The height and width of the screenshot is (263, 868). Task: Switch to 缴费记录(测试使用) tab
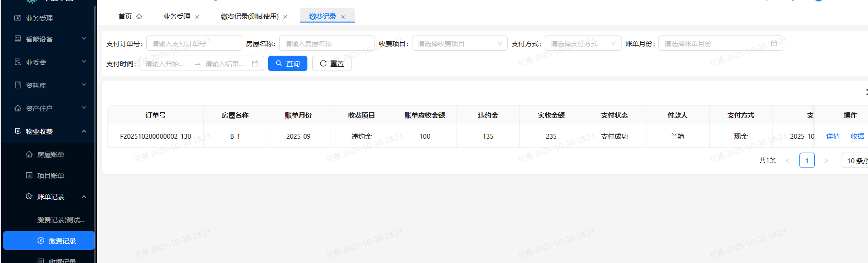pos(249,16)
